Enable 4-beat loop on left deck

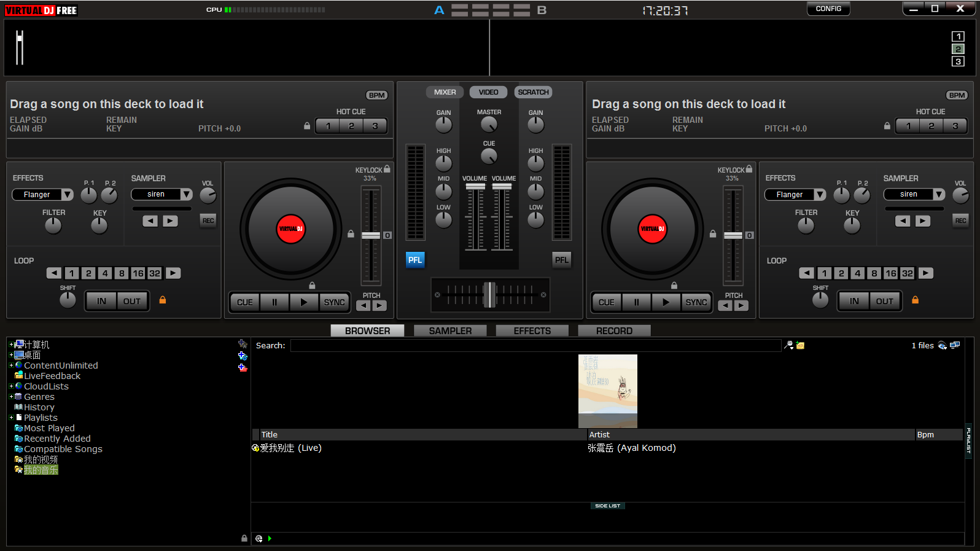[105, 273]
